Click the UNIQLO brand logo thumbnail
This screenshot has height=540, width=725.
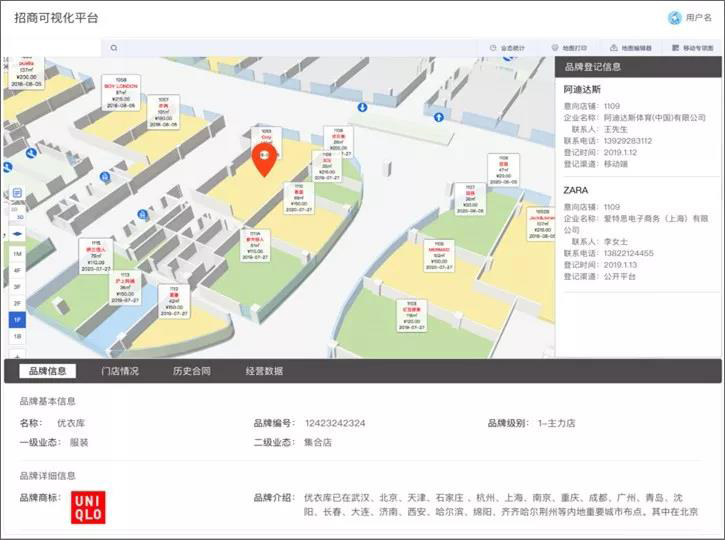86,507
